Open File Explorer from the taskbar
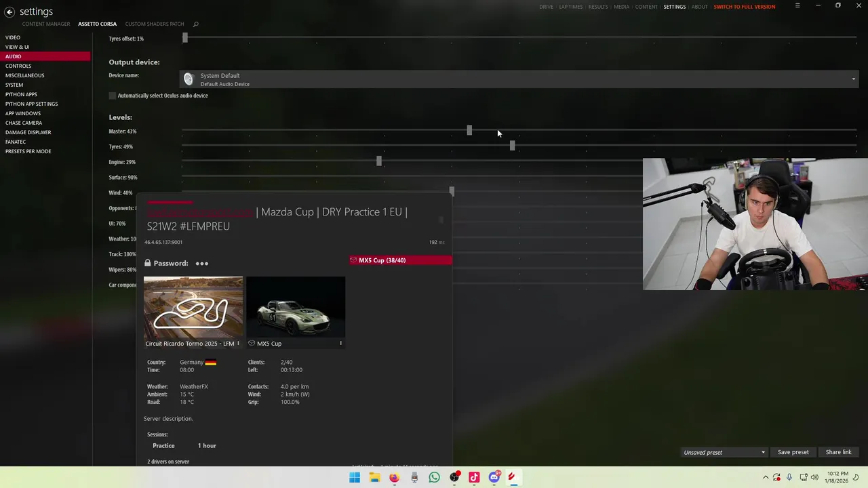Screen dimensions: 868x488 [374, 477]
